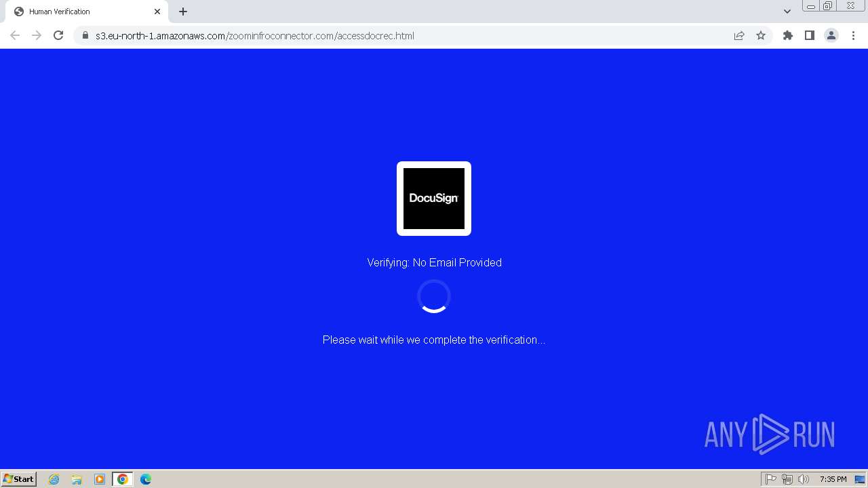This screenshot has height=488, width=868.
Task: Open the Windows Start menu
Action: [19, 479]
